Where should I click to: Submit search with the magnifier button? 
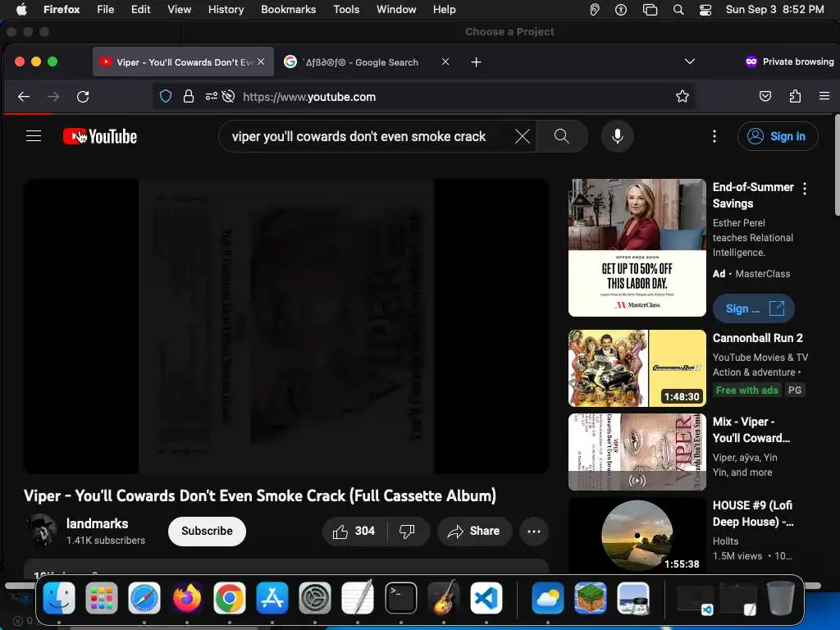coord(561,136)
